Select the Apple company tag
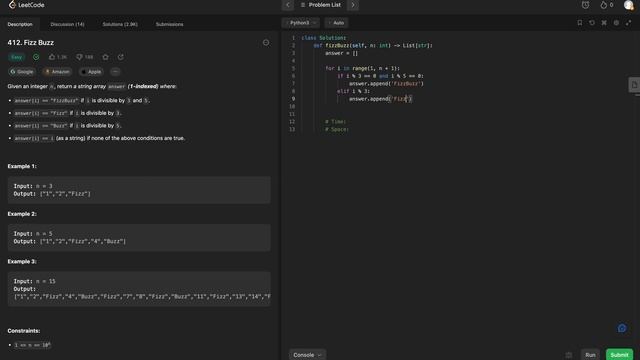The image size is (640, 360). click(x=91, y=72)
